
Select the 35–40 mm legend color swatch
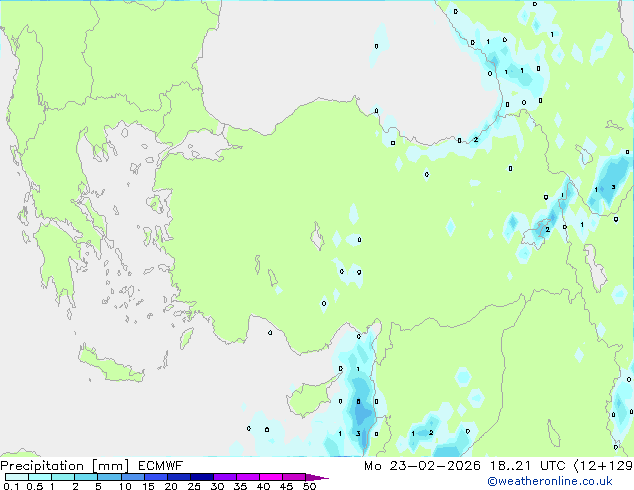[x=248, y=477]
